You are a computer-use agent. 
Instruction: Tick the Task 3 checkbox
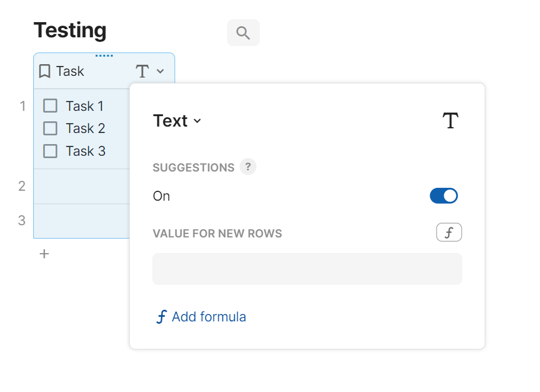click(x=51, y=151)
